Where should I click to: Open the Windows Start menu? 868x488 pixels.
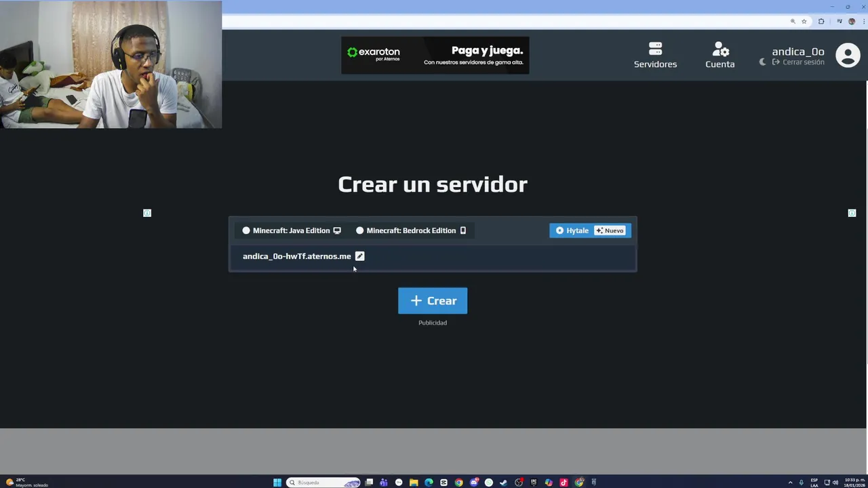[x=277, y=483]
